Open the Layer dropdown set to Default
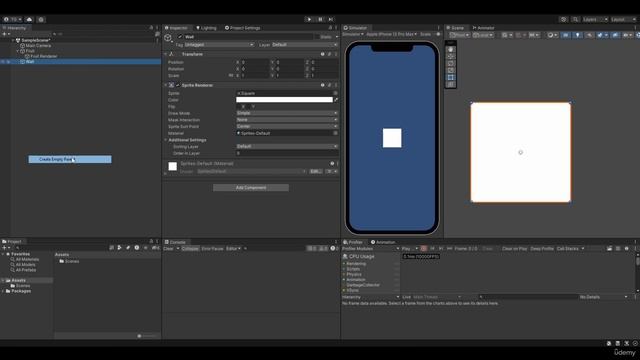 click(305, 44)
